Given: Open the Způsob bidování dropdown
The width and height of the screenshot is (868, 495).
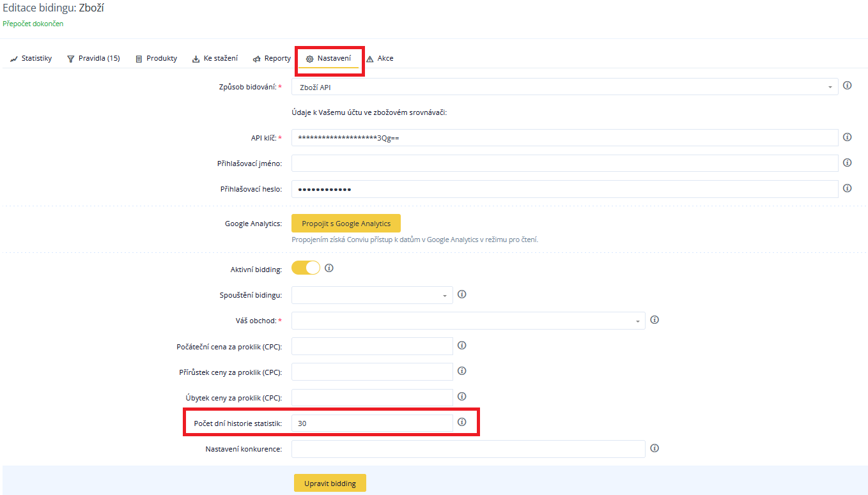Looking at the screenshot, I should click(x=565, y=87).
